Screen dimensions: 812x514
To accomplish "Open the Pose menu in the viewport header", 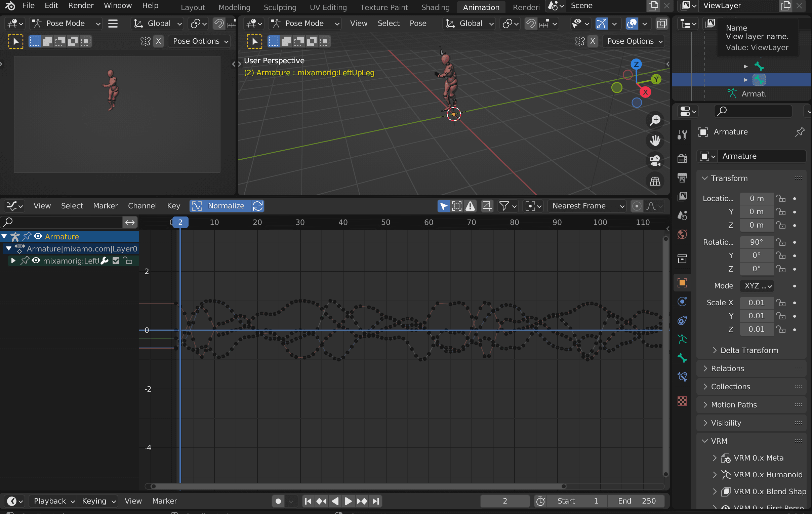I will pyautogui.click(x=418, y=23).
